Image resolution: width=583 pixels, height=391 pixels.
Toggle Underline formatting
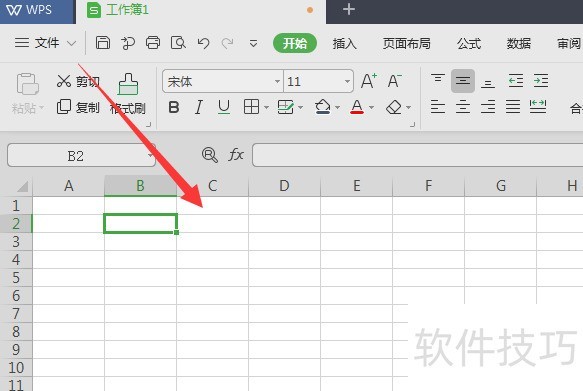(x=224, y=107)
